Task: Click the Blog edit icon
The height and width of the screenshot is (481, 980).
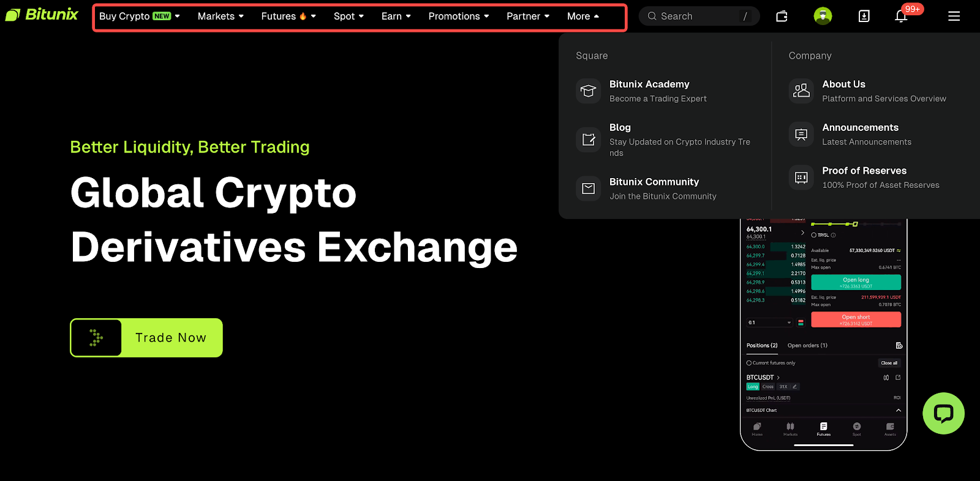Action: pyautogui.click(x=588, y=140)
